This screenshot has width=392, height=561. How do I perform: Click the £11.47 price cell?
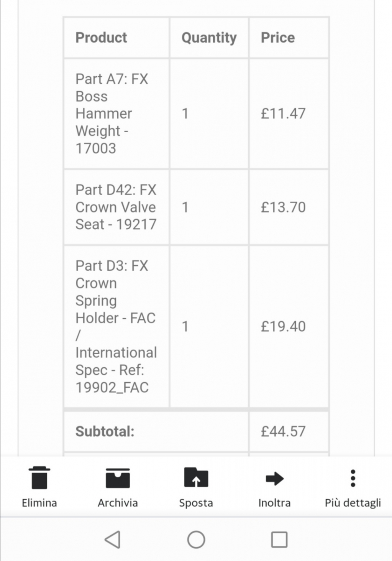283,114
